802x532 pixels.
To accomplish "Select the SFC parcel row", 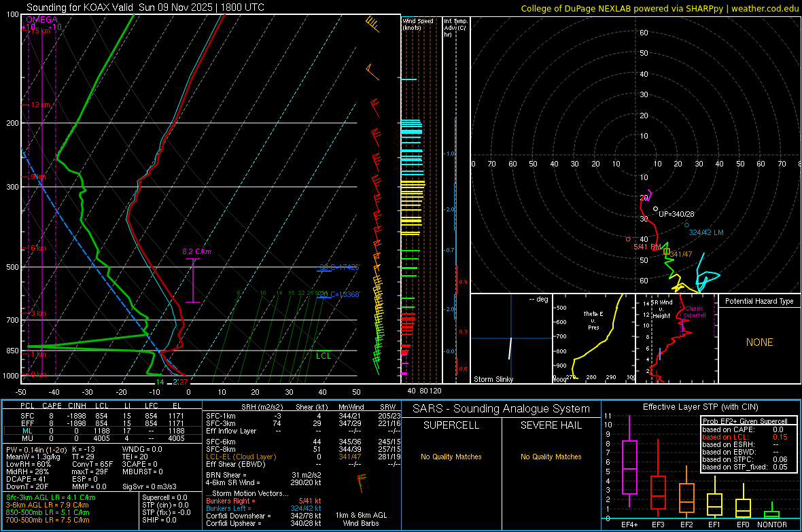I will [x=103, y=416].
